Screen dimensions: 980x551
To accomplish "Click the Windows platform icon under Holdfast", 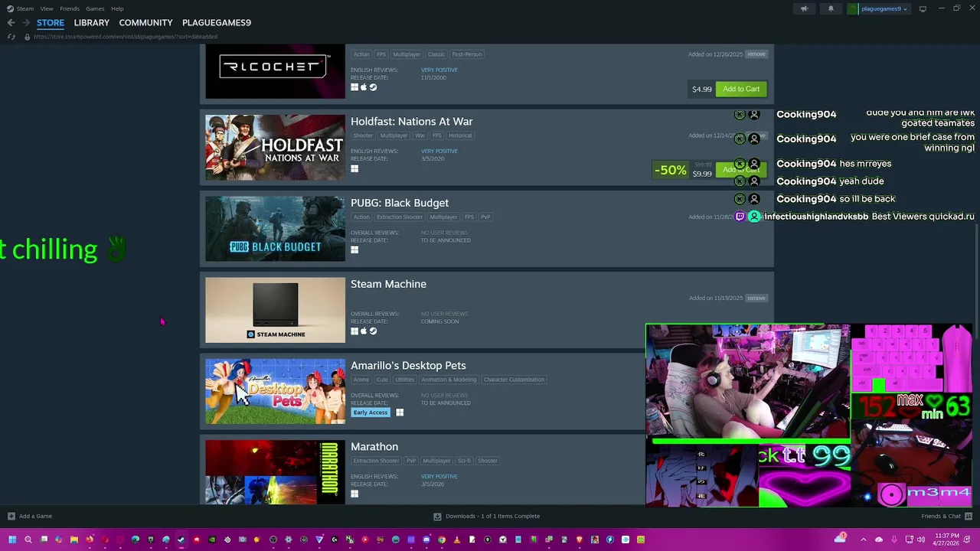I will click(x=354, y=168).
